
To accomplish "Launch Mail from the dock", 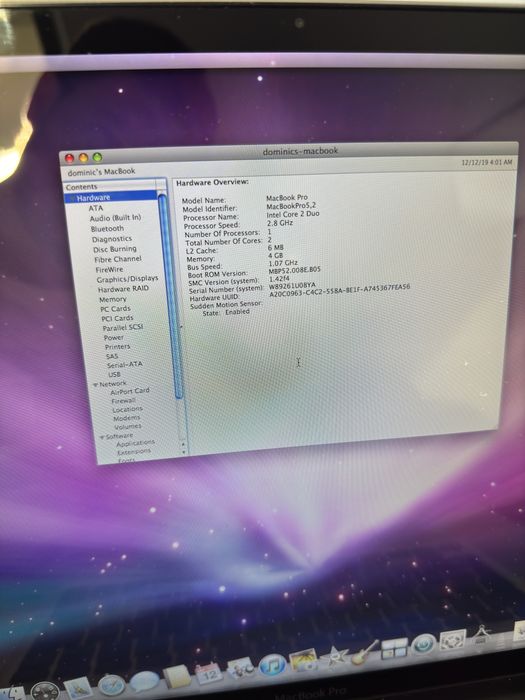I will (x=78, y=688).
